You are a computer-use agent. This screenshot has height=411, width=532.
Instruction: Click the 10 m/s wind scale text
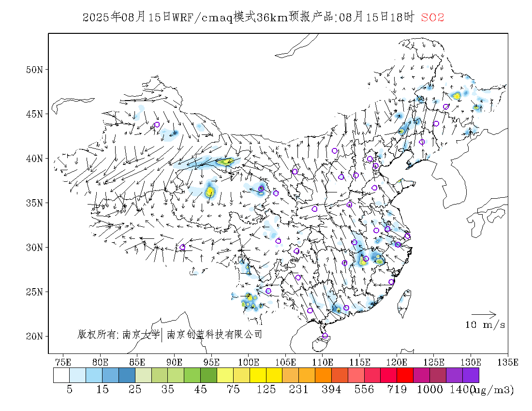tap(485, 325)
